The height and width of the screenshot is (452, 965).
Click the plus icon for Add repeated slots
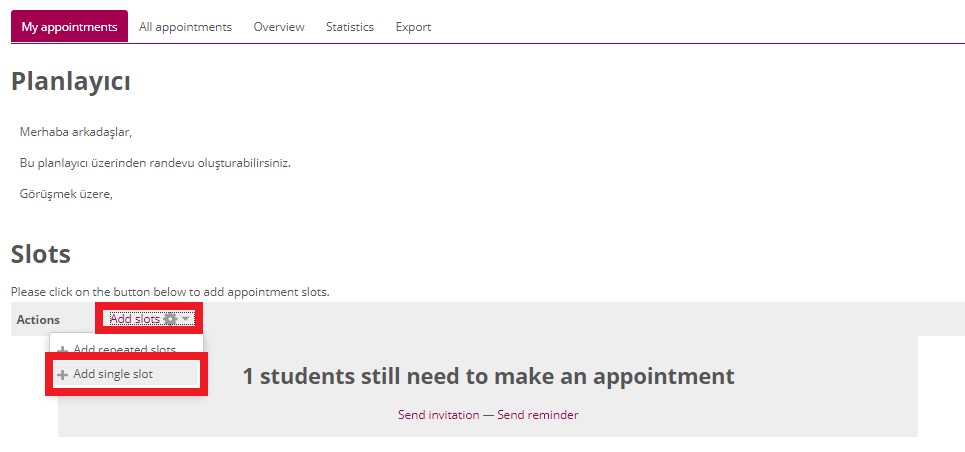[63, 350]
